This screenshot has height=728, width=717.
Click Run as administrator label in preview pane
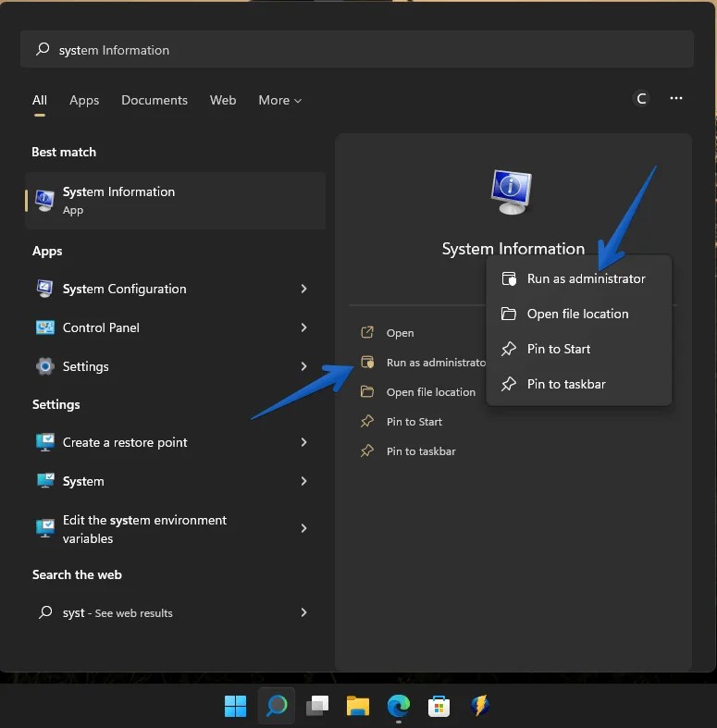tap(436, 363)
